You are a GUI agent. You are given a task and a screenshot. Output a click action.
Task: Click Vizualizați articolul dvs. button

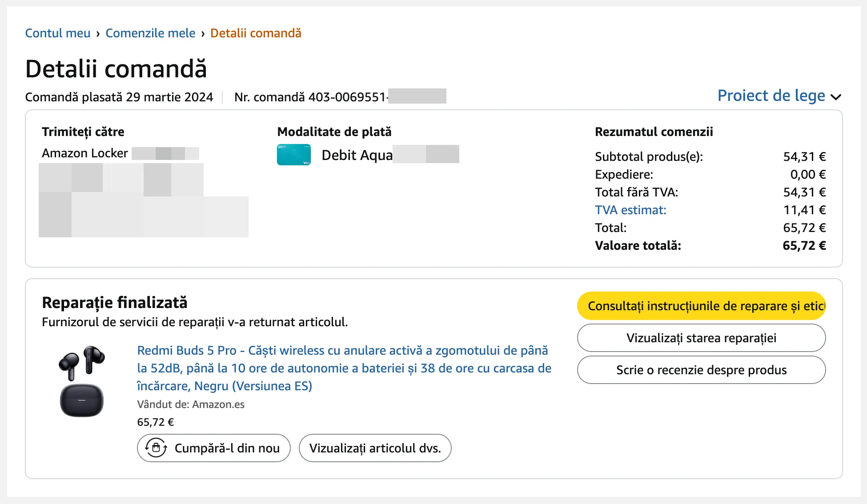[x=375, y=448]
